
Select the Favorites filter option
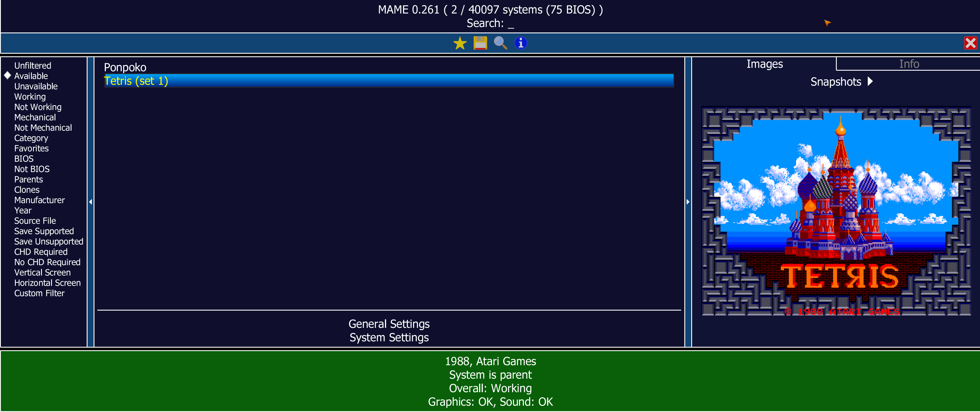pyautogui.click(x=31, y=149)
